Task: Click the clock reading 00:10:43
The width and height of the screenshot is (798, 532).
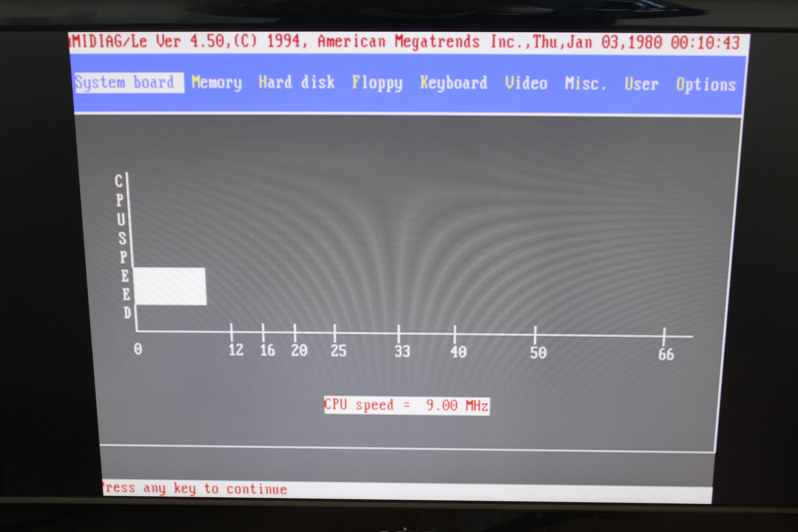Action: point(705,43)
